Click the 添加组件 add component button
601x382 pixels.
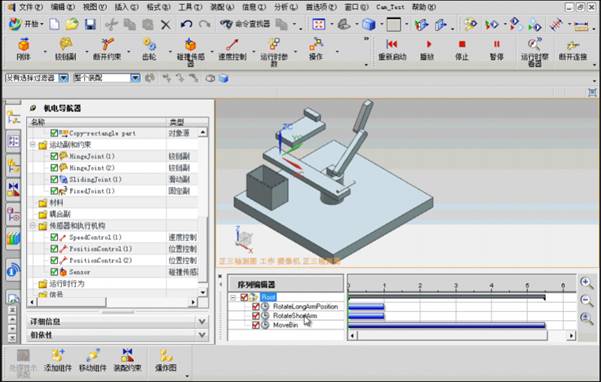(x=58, y=360)
